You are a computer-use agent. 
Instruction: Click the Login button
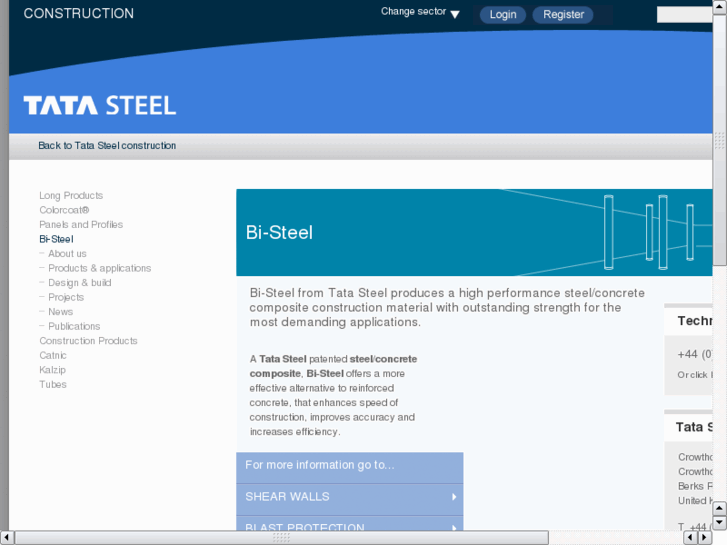pyautogui.click(x=503, y=14)
